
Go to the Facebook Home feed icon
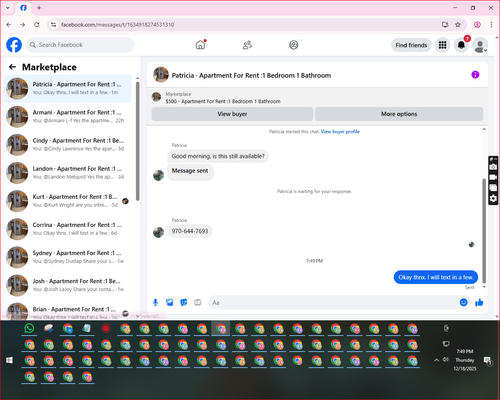[x=200, y=45]
